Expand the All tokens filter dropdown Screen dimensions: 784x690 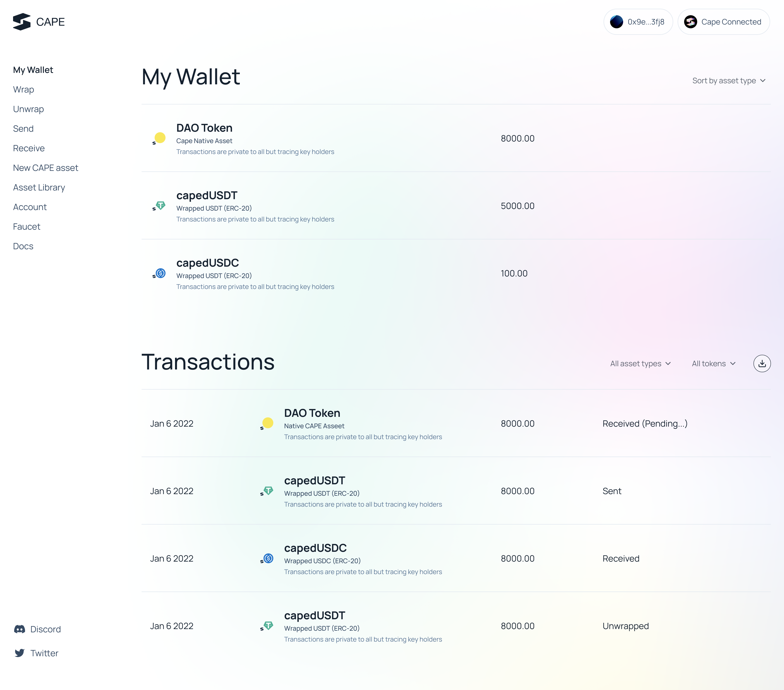coord(713,363)
